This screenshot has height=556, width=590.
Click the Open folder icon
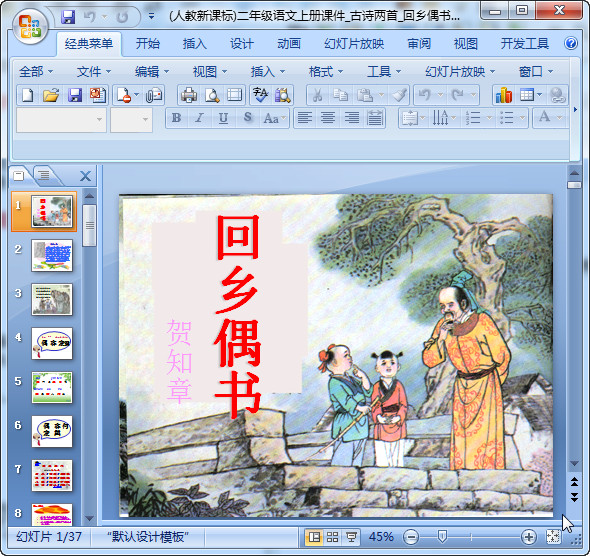point(51,95)
